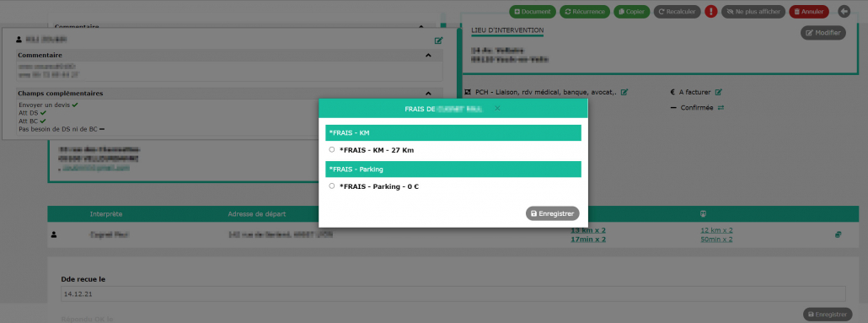868x323 pixels.
Task: Close the FRAIS dialog with X
Action: pyautogui.click(x=497, y=109)
